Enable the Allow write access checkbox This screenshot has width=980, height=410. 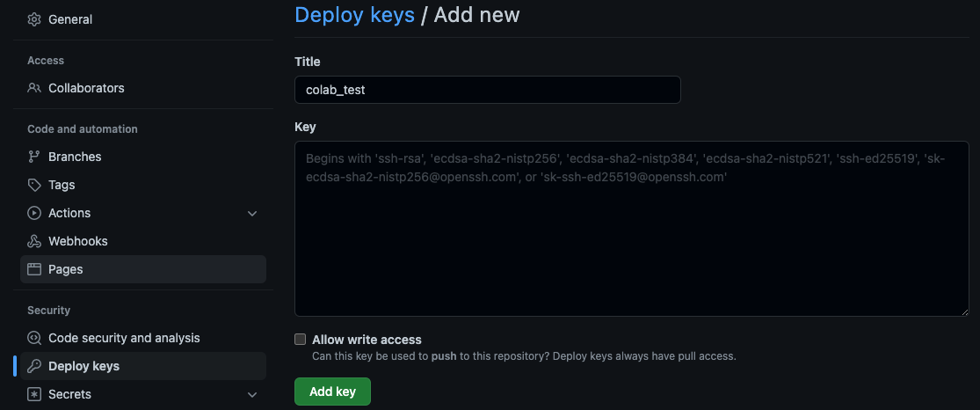pyautogui.click(x=301, y=340)
